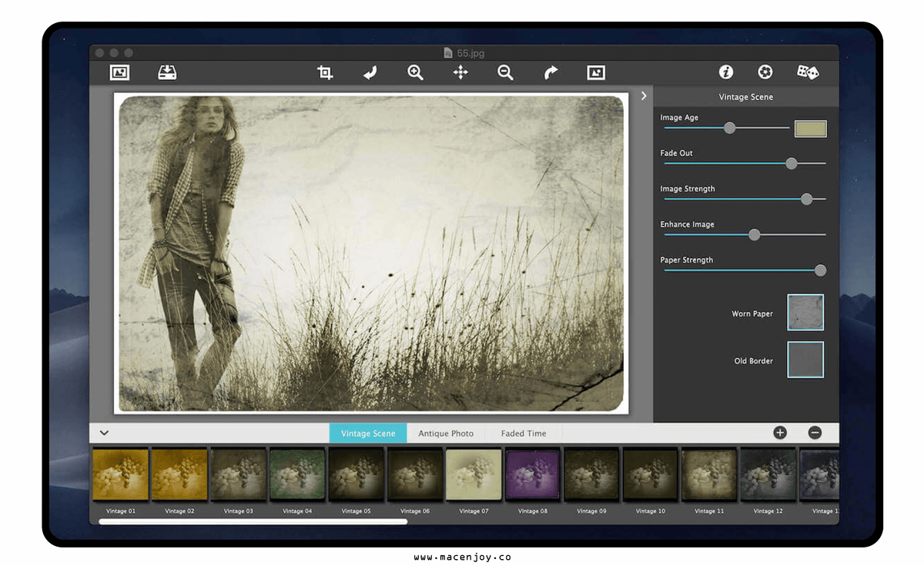The width and height of the screenshot is (924, 566).
Task: Apply the Vintage 05 preset
Action: 357,475
